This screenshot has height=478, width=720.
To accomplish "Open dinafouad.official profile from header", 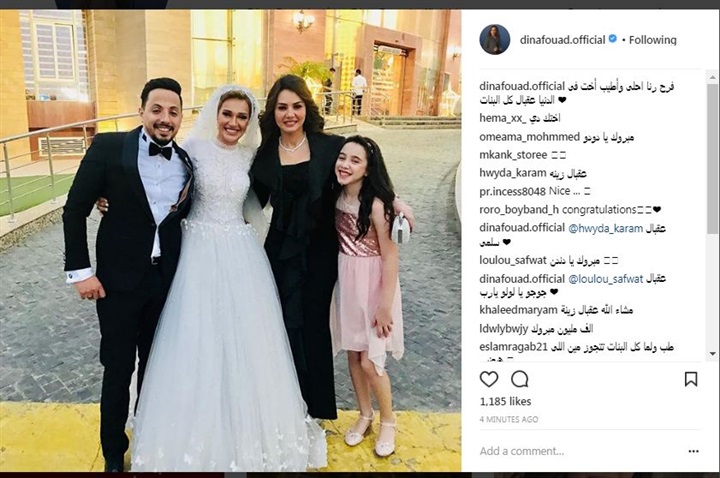I will 562,40.
